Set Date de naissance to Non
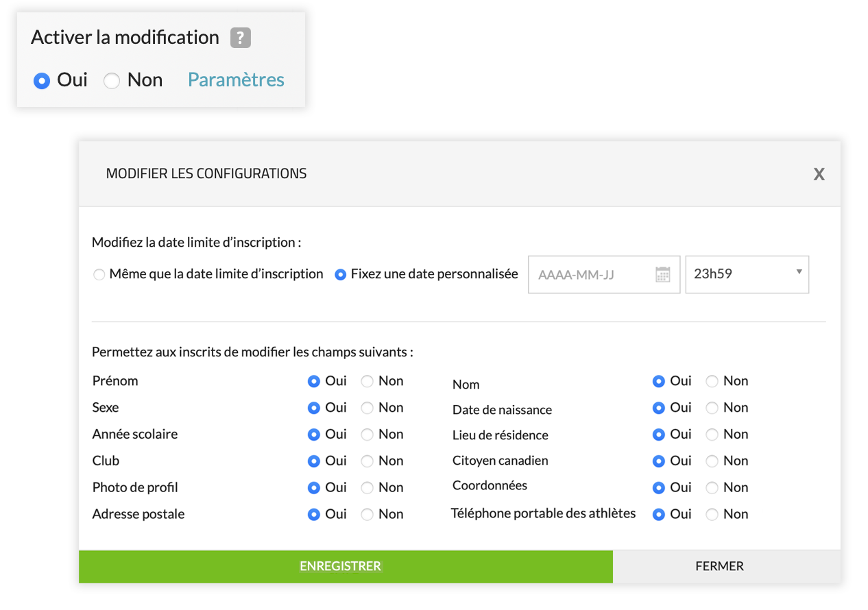 tap(712, 408)
